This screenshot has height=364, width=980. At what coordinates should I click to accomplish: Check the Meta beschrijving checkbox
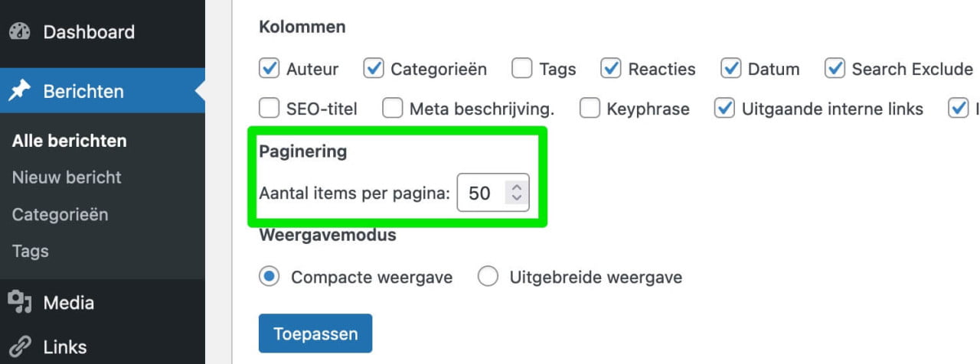coord(393,109)
